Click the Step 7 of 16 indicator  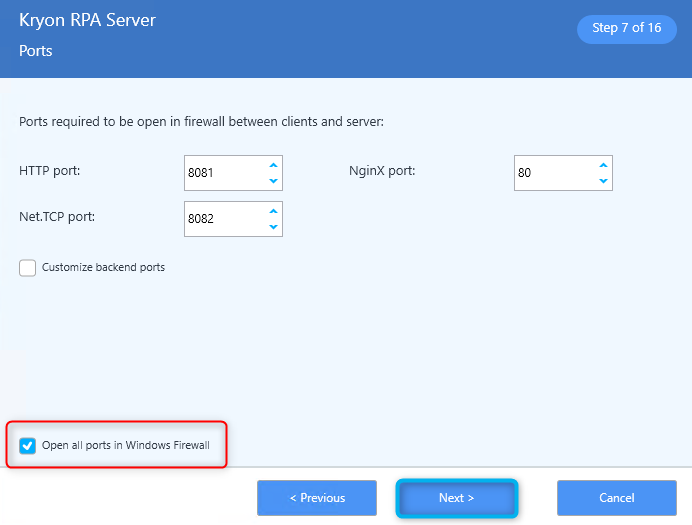tap(626, 28)
